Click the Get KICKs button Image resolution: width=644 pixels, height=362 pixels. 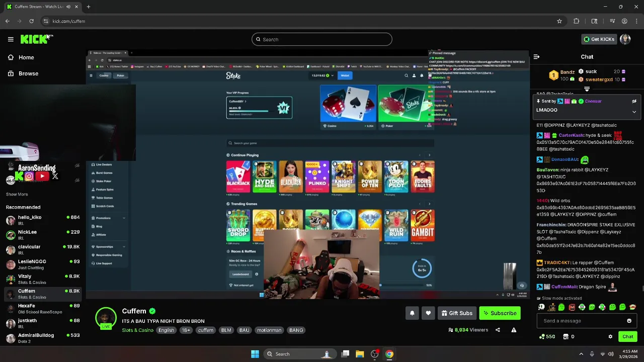pos(599,39)
